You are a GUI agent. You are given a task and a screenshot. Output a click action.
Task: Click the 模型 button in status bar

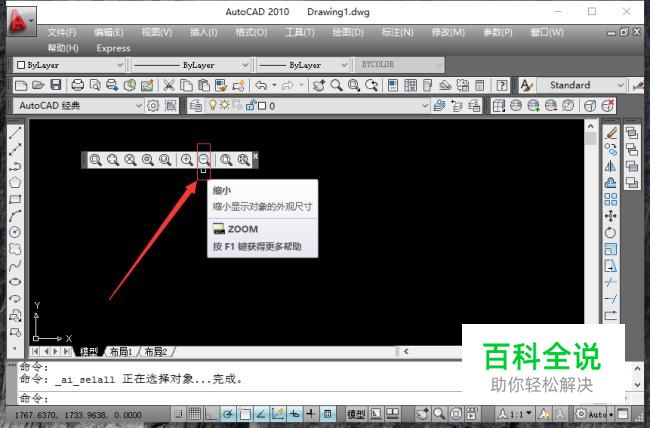[x=356, y=414]
